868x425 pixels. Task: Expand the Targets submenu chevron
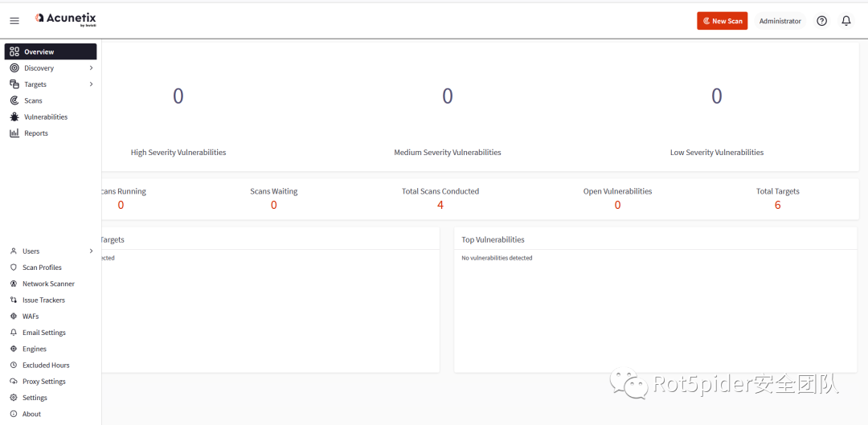coord(91,84)
